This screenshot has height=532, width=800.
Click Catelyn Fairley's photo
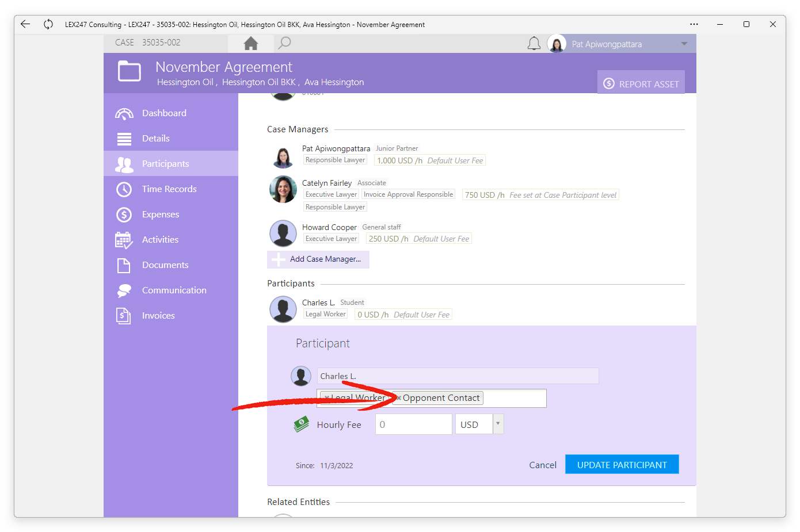283,189
